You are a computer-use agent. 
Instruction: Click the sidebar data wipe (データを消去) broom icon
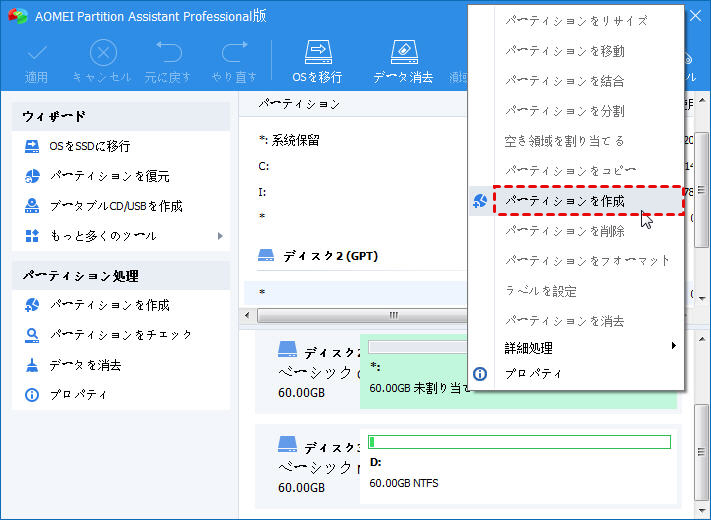click(32, 365)
